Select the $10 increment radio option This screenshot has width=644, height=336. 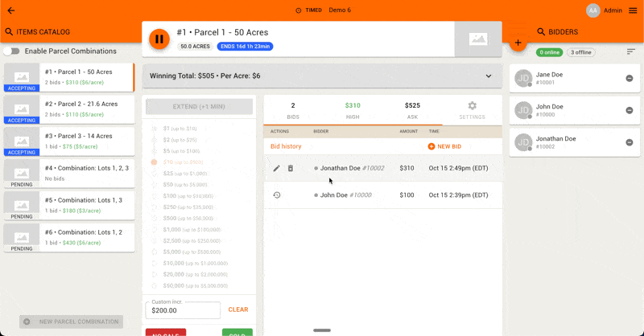click(155, 162)
